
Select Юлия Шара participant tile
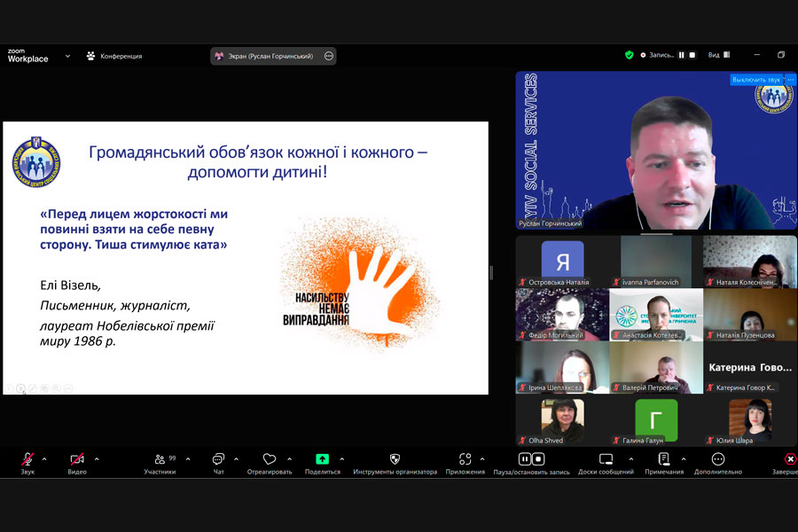(749, 420)
